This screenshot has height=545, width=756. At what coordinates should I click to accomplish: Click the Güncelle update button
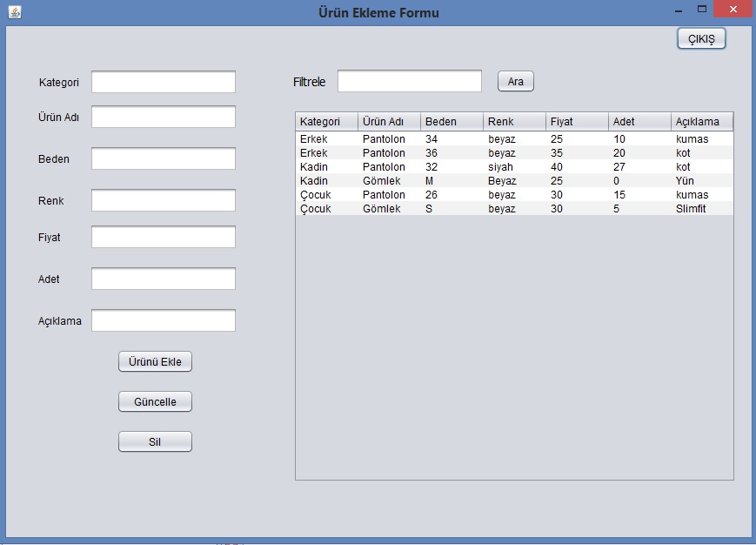[155, 401]
